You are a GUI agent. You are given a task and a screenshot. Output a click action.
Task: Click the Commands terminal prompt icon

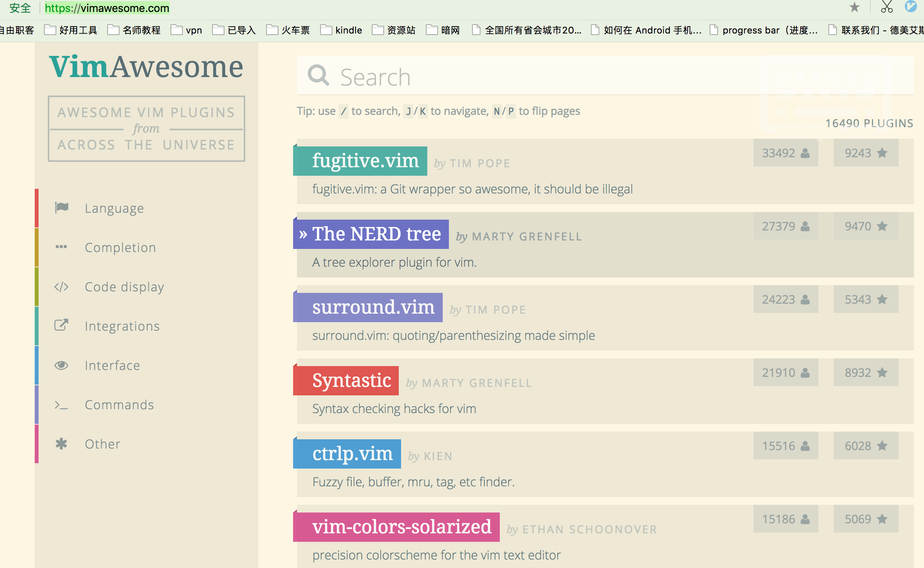coord(61,405)
